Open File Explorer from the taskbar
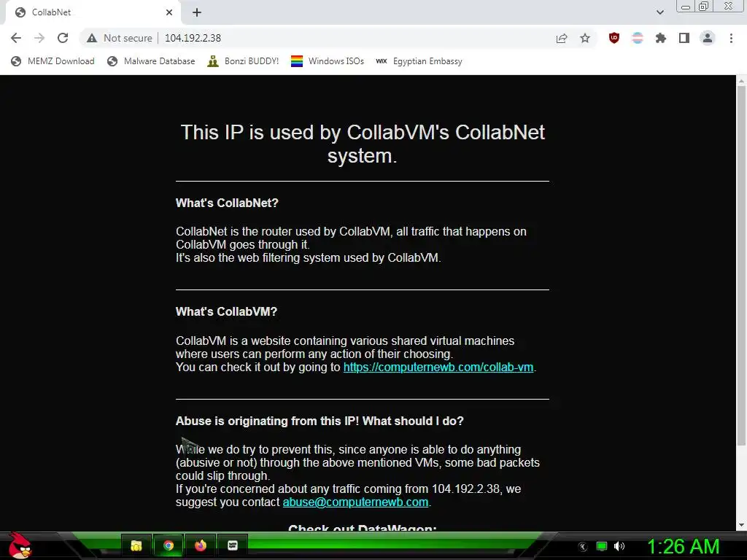 tap(136, 545)
